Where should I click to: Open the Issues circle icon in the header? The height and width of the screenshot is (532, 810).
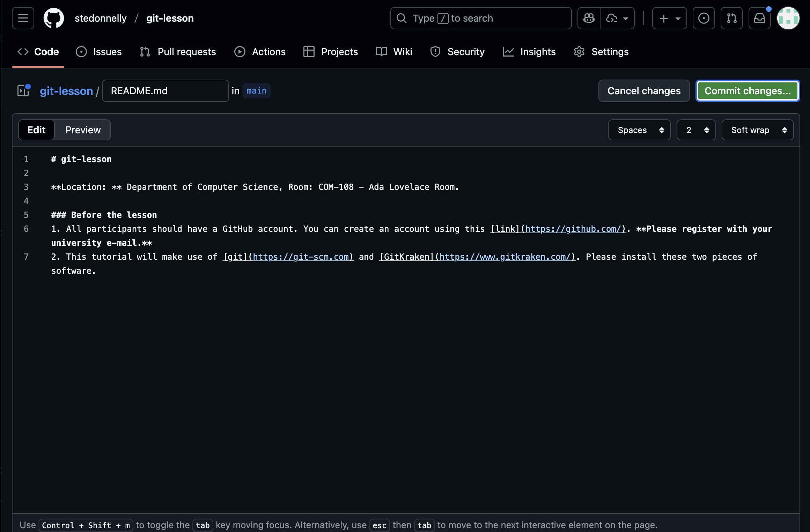704,18
